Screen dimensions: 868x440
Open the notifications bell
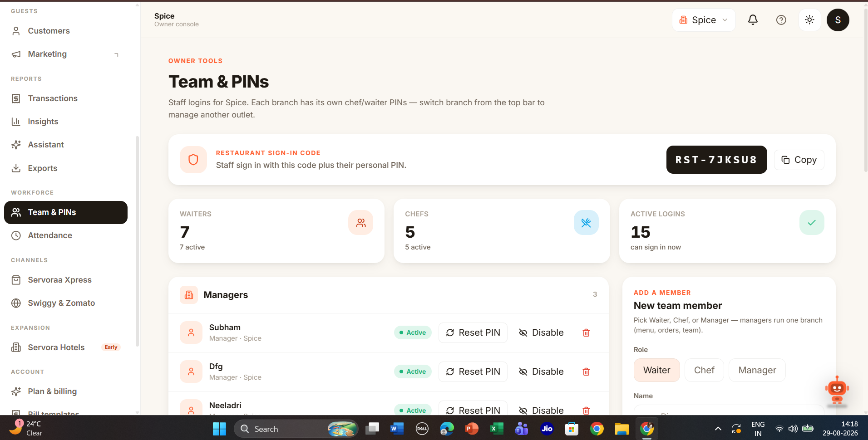tap(753, 20)
